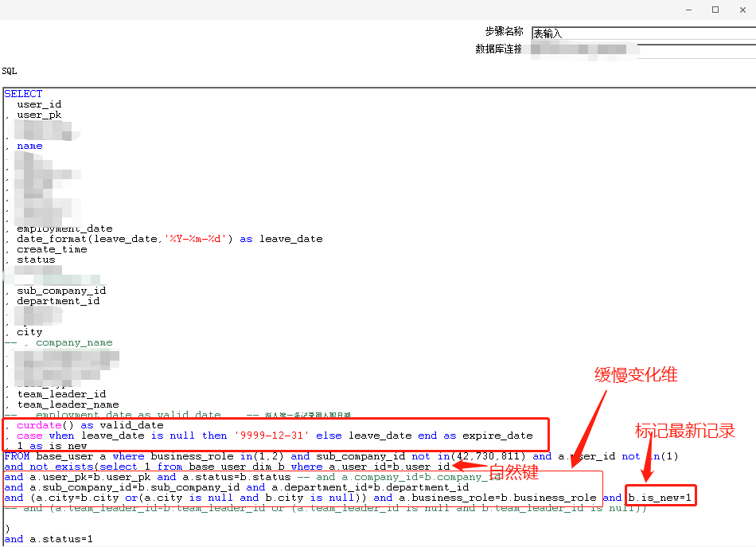The height and width of the screenshot is (547, 756).
Task: Minimize the table input dialog window
Action: click(x=688, y=10)
